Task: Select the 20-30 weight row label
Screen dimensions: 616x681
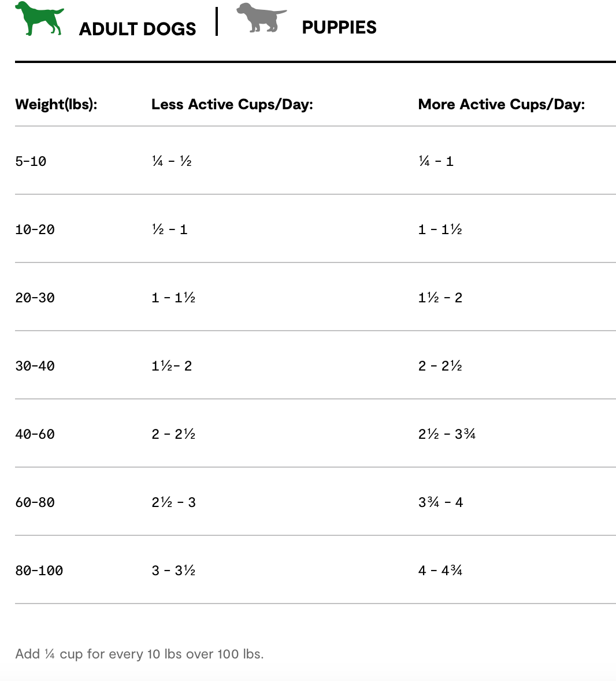Action: [x=35, y=298]
